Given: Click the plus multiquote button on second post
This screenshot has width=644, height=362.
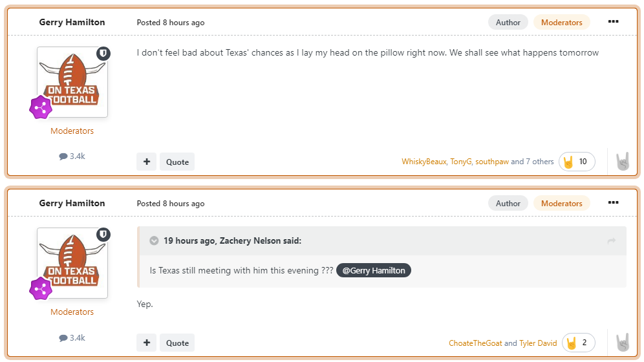Looking at the screenshot, I should click(146, 343).
